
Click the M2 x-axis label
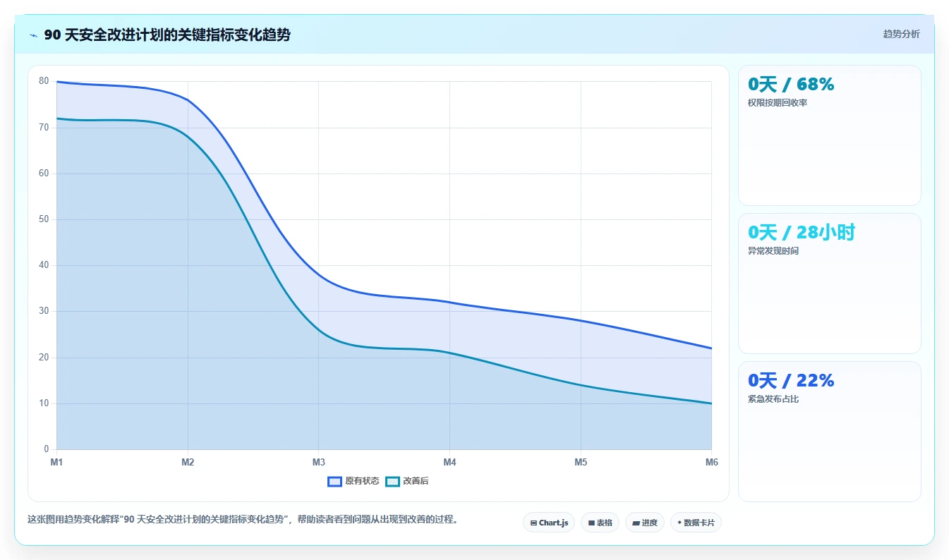pos(188,462)
